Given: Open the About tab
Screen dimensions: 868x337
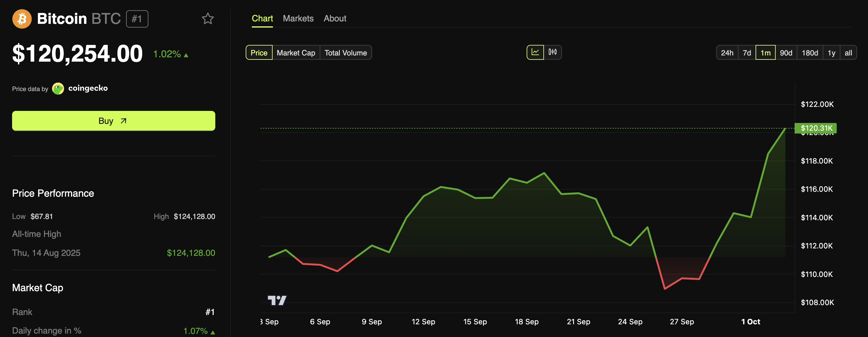Looking at the screenshot, I should tap(335, 19).
